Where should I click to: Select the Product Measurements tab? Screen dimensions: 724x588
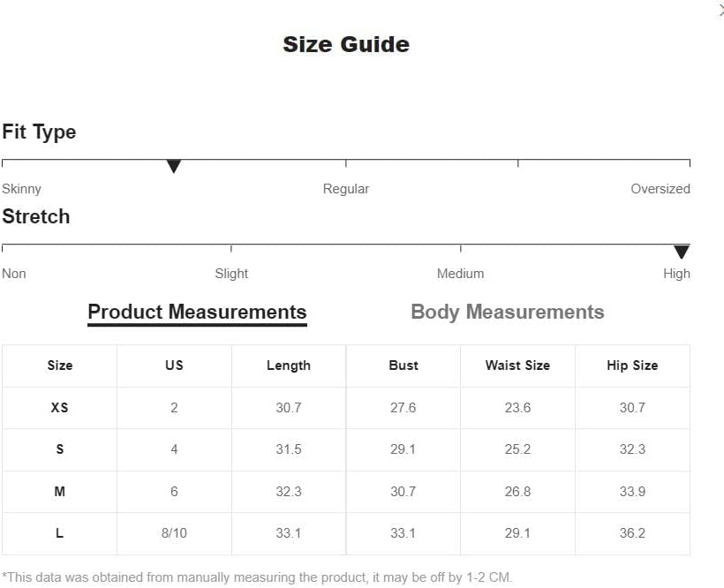pyautogui.click(x=197, y=312)
